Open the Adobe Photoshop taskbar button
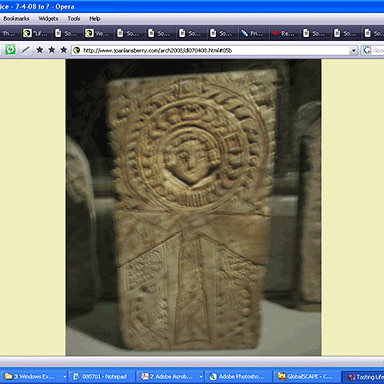 pyautogui.click(x=237, y=377)
